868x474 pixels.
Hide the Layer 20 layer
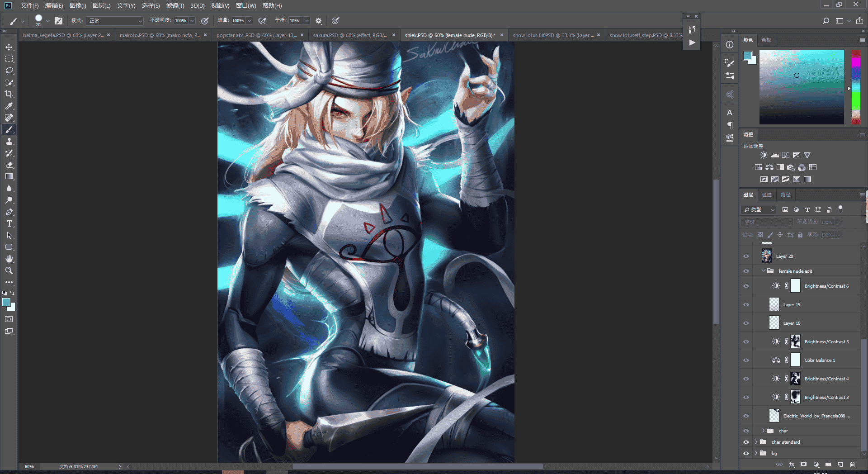pos(746,256)
